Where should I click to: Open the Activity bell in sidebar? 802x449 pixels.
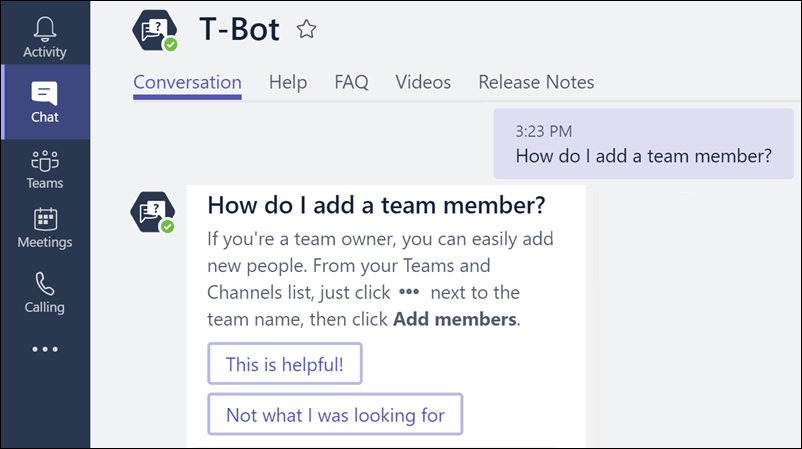click(45, 37)
